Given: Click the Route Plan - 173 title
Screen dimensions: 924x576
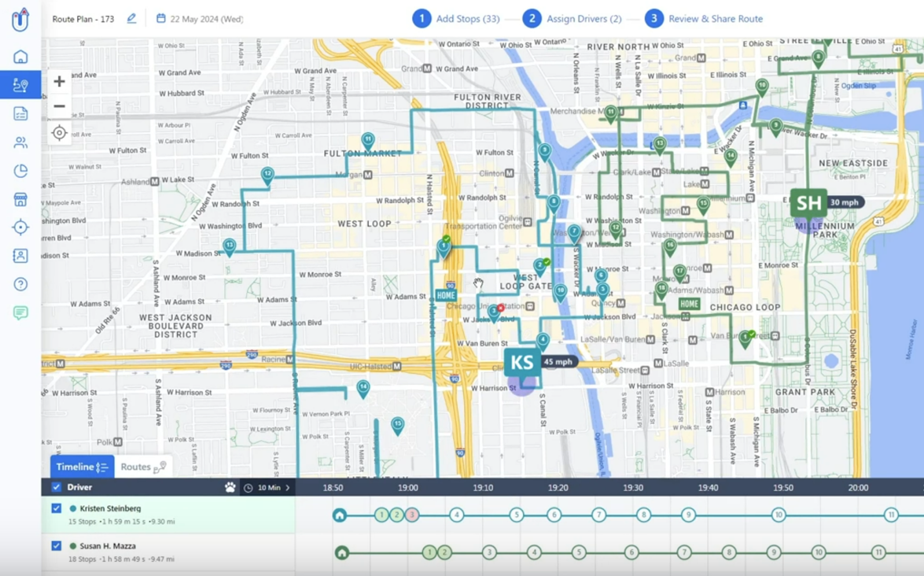Looking at the screenshot, I should 83,19.
